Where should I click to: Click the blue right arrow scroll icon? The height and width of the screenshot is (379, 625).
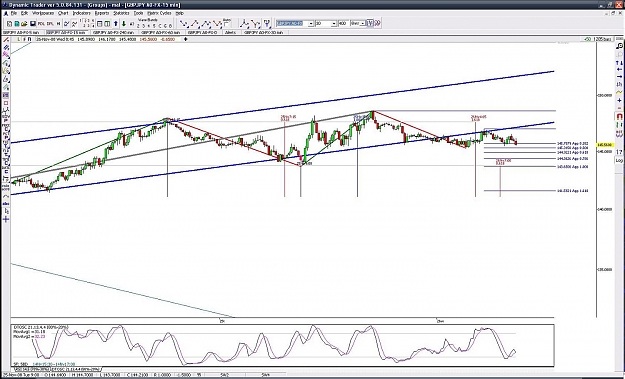click(619, 77)
